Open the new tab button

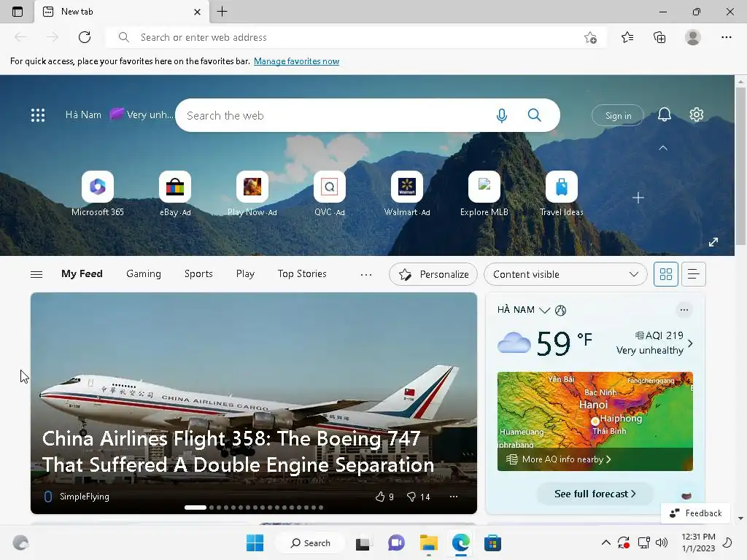222,12
